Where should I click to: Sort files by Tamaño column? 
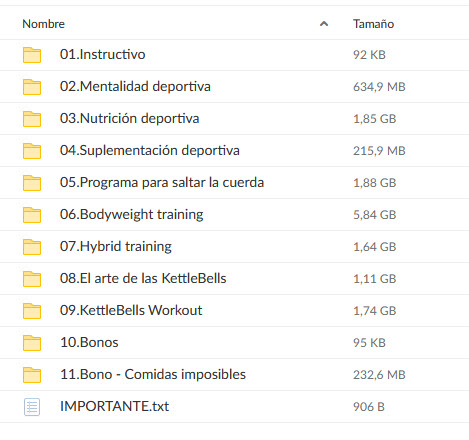373,24
